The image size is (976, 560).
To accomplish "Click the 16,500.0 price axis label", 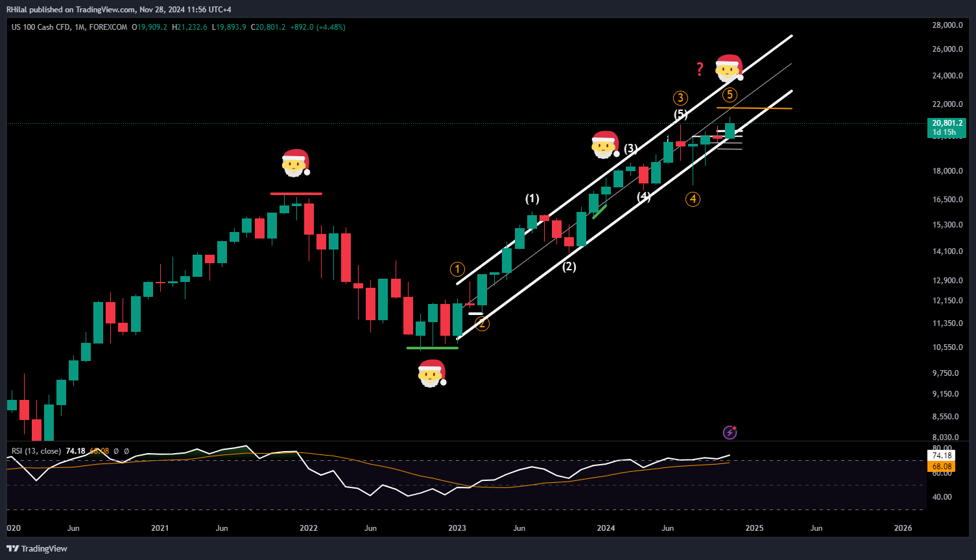I will (947, 200).
